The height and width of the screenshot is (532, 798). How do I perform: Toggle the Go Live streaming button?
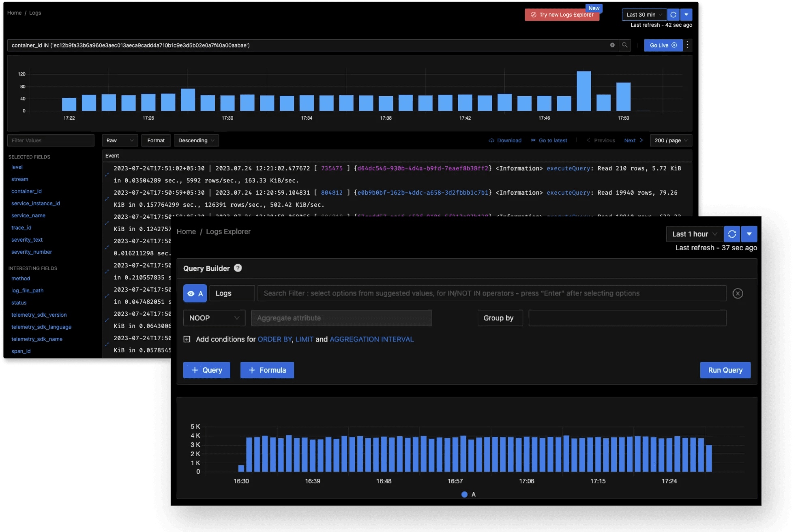pos(663,45)
